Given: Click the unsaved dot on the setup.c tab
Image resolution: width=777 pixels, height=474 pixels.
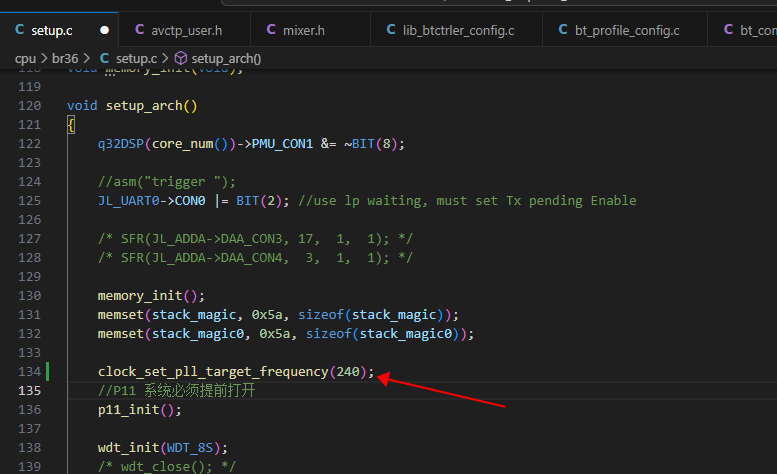Looking at the screenshot, I should pyautogui.click(x=105, y=30).
